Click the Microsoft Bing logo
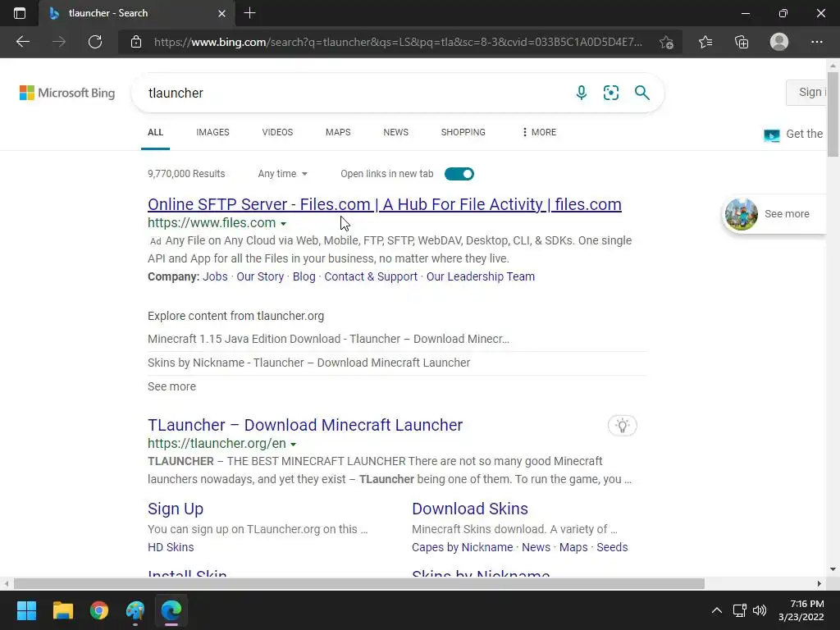Viewport: 840px width, 630px height. 67,93
